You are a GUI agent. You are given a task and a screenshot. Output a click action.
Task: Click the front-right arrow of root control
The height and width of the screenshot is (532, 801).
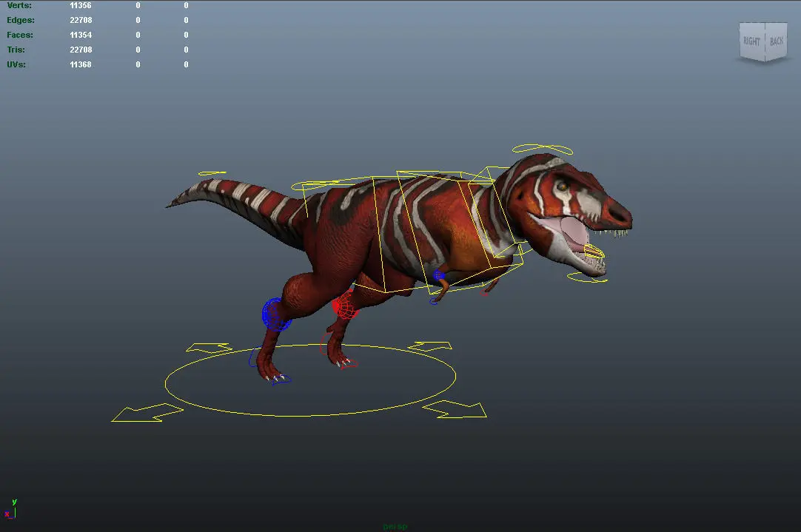[x=455, y=409]
